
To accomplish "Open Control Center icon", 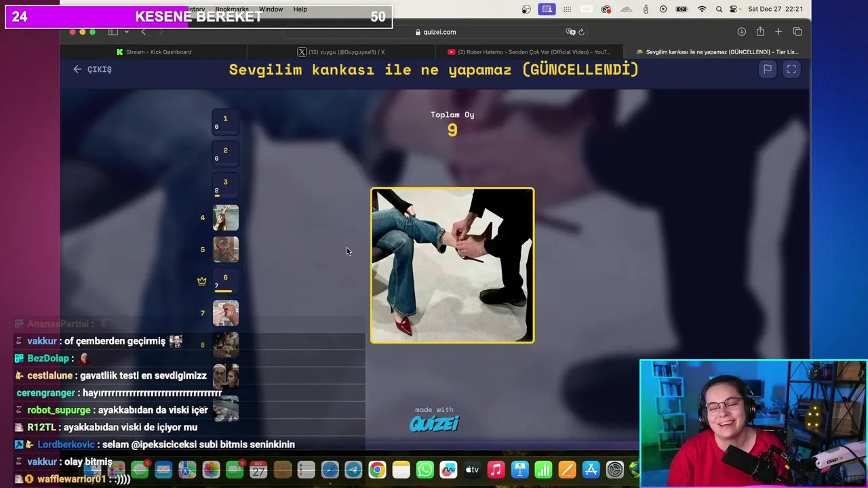I will coord(734,9).
